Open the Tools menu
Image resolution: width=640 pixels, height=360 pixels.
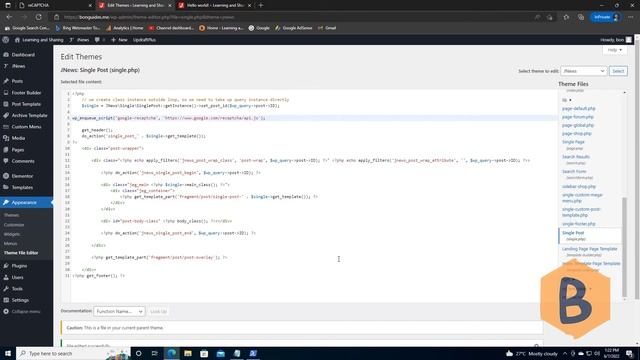coord(17,289)
